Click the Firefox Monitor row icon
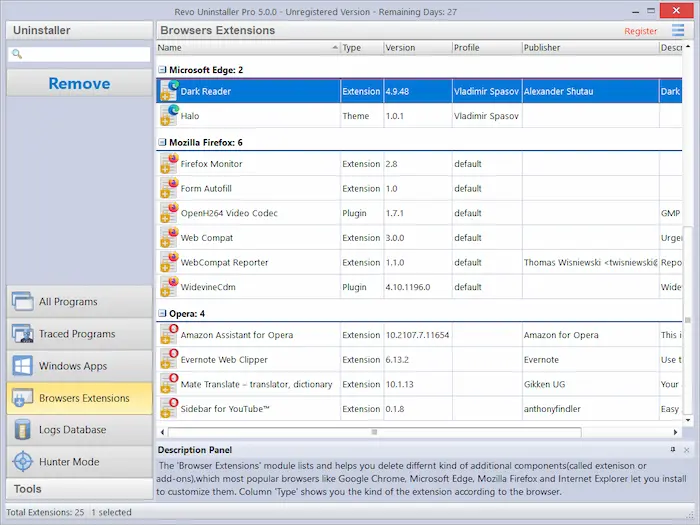This screenshot has height=525, width=700. [x=169, y=163]
